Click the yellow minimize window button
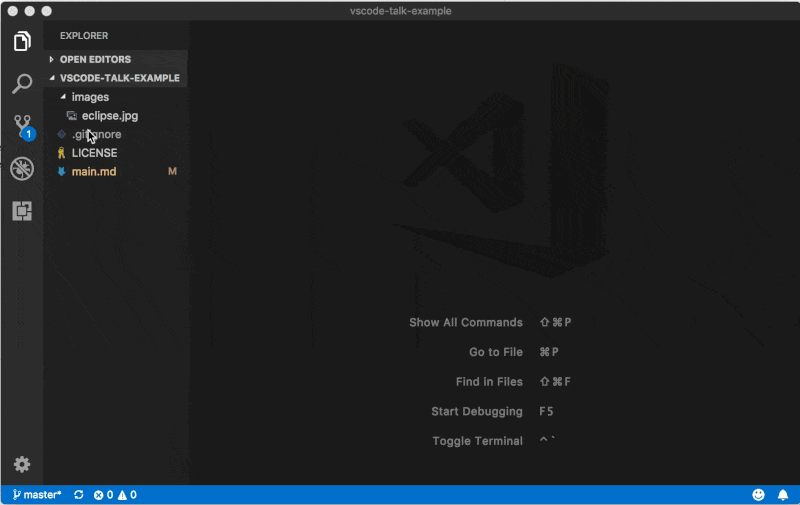This screenshot has width=800, height=505. click(x=30, y=11)
